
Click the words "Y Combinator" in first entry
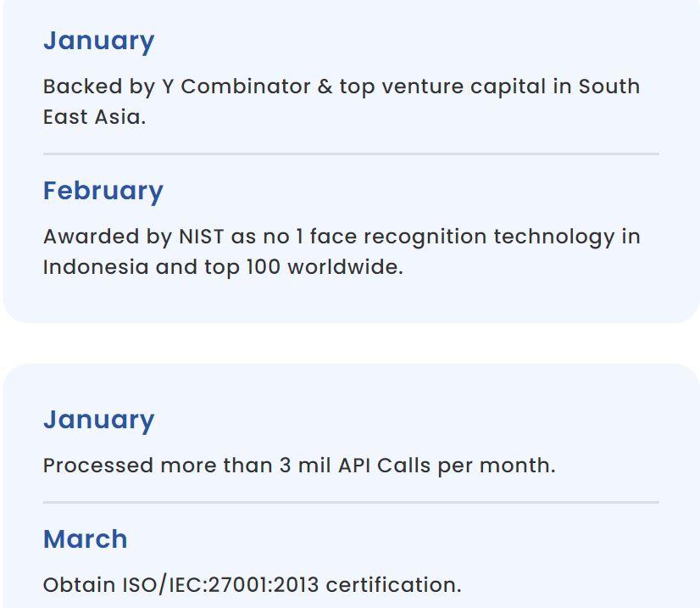click(x=236, y=86)
